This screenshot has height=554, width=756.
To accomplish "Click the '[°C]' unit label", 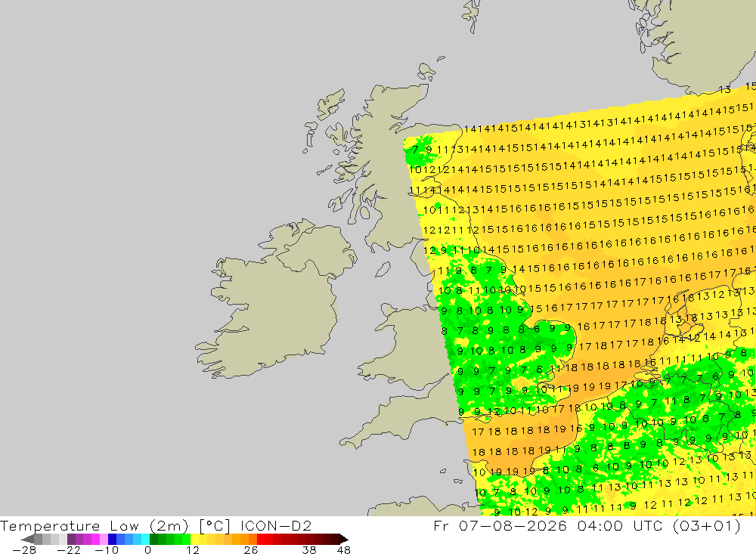I will click(x=215, y=525).
